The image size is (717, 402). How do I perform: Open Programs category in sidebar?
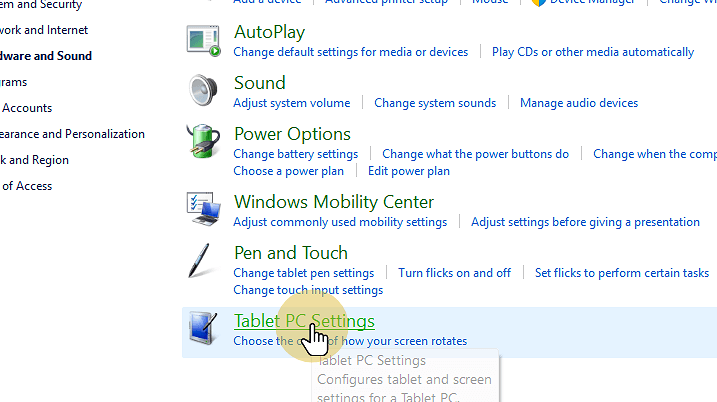click(14, 82)
